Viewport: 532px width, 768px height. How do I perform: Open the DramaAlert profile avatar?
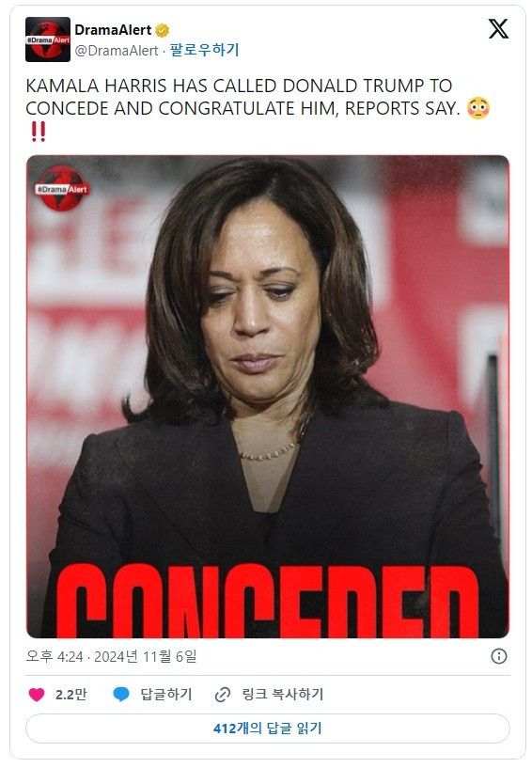click(x=48, y=39)
